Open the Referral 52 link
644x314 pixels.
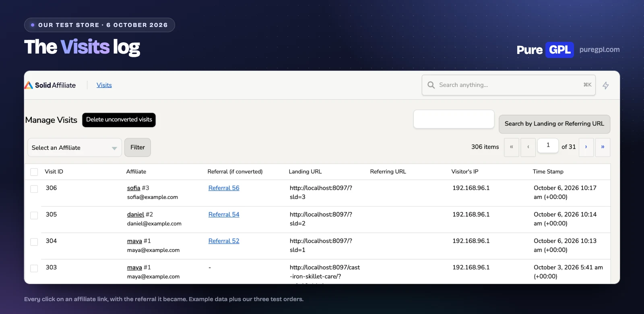pos(224,241)
